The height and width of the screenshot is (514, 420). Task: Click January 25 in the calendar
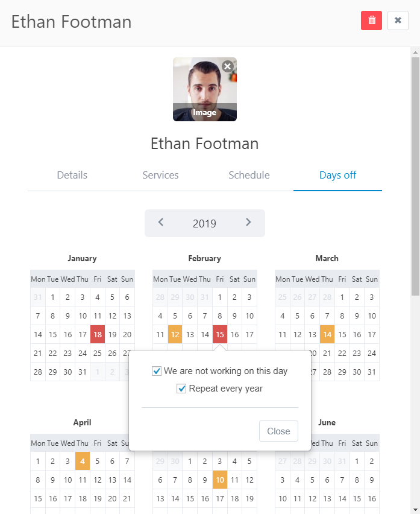click(97, 353)
